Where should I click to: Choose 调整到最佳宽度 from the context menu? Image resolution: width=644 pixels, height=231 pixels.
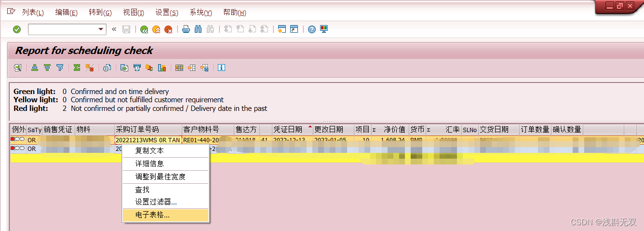pos(165,177)
